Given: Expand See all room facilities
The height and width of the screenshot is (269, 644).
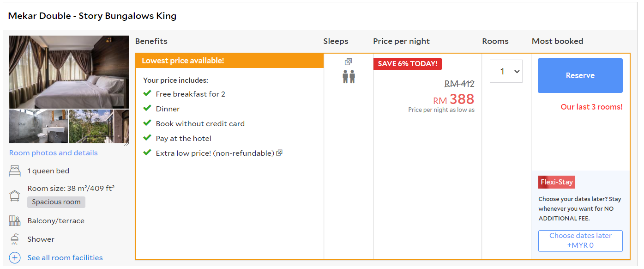Looking at the screenshot, I should (65, 258).
